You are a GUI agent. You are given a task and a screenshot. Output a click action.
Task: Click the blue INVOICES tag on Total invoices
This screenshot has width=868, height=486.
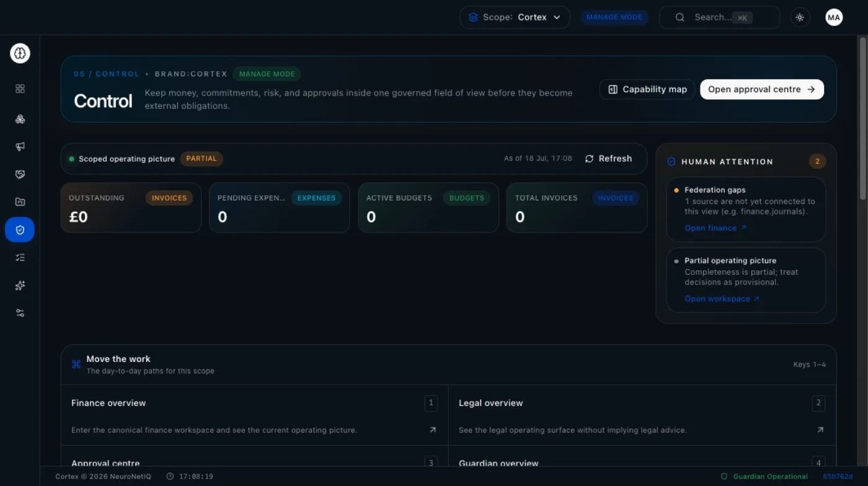[x=616, y=198]
